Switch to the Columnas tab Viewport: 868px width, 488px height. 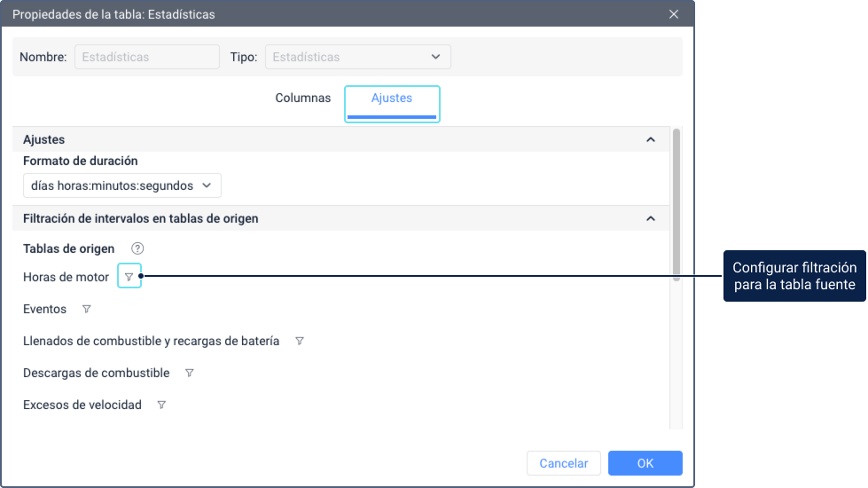(x=302, y=98)
